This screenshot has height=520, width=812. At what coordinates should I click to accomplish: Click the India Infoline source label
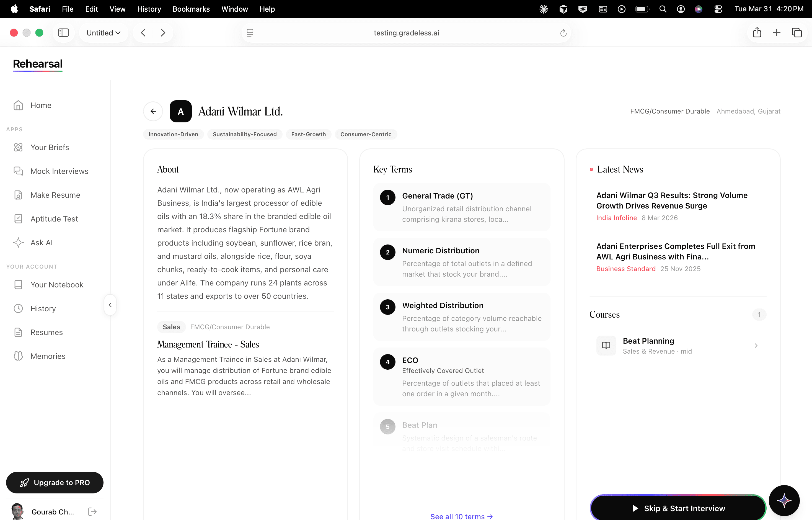point(616,218)
